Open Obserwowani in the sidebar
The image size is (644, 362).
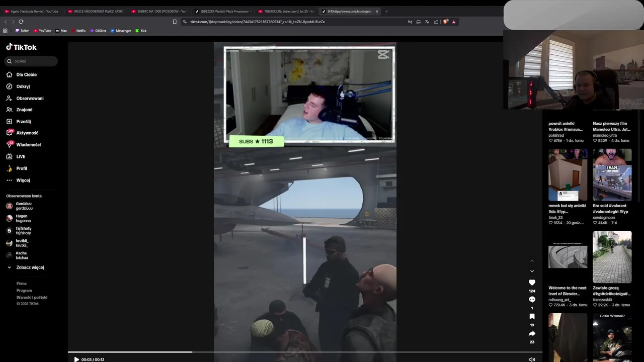point(30,99)
